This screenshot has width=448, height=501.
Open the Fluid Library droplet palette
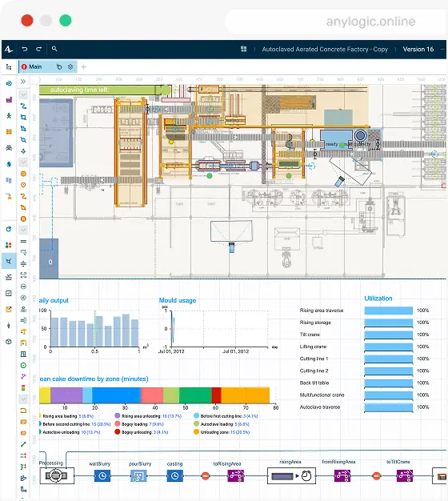[9, 164]
